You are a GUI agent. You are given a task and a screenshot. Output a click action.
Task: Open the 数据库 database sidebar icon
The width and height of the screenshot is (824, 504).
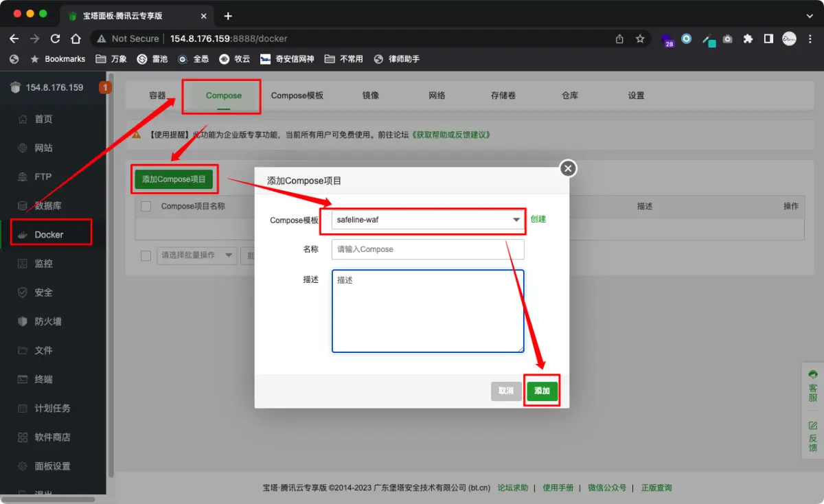(23, 206)
